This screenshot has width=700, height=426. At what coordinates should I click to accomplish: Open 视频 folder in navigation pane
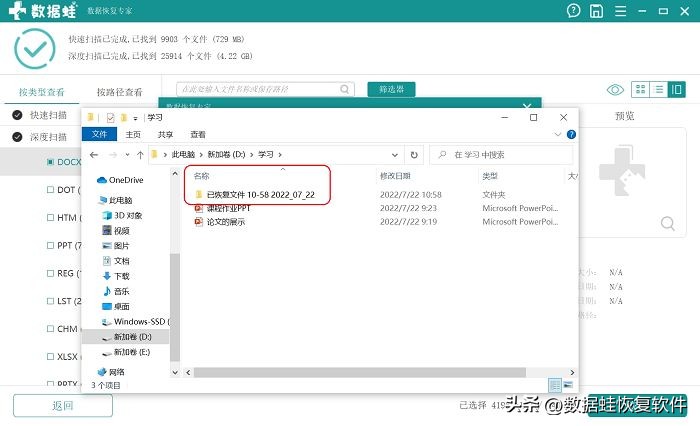(x=116, y=230)
